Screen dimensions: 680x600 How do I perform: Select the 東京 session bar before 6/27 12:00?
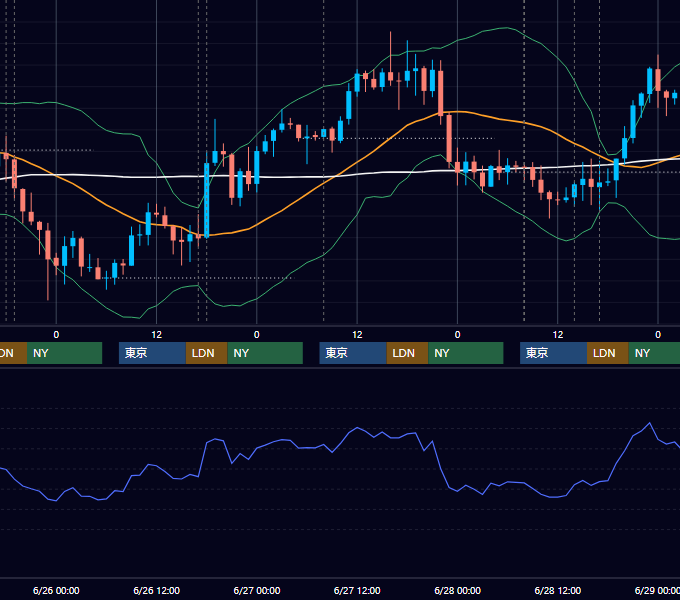click(353, 353)
